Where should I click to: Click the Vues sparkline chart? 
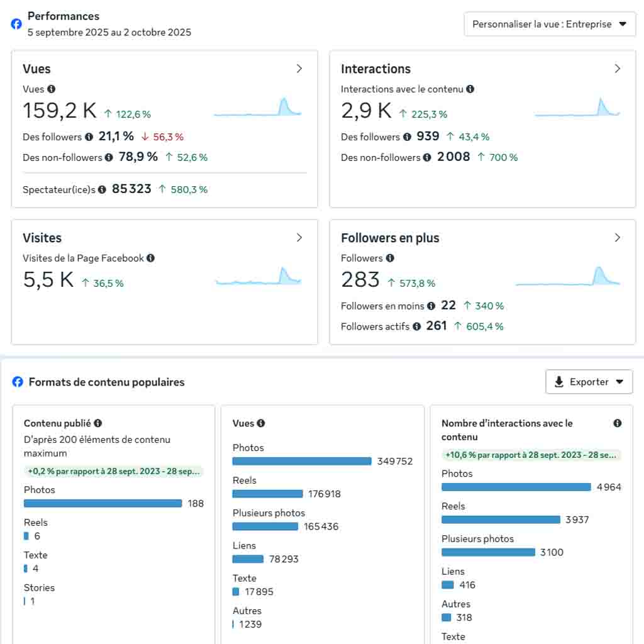pos(257,107)
